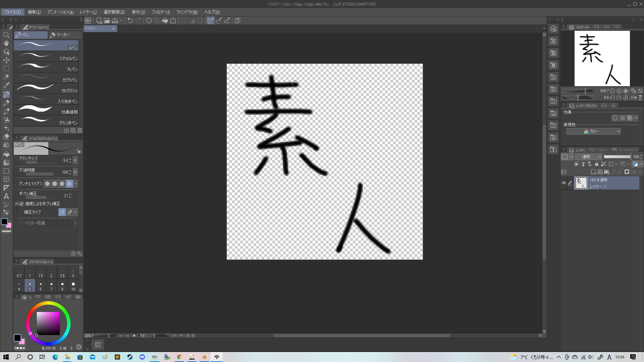Open the カラー expression color dropdown
The width and height of the screenshot is (644, 362).
tap(593, 131)
